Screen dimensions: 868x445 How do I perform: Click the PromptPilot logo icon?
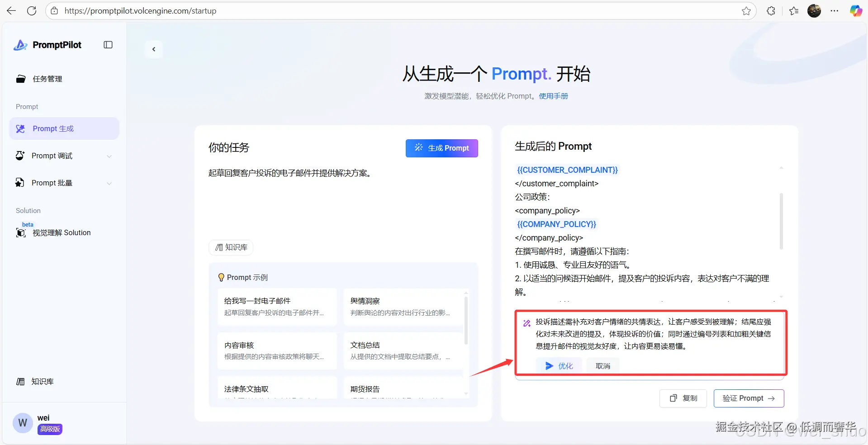(x=20, y=45)
